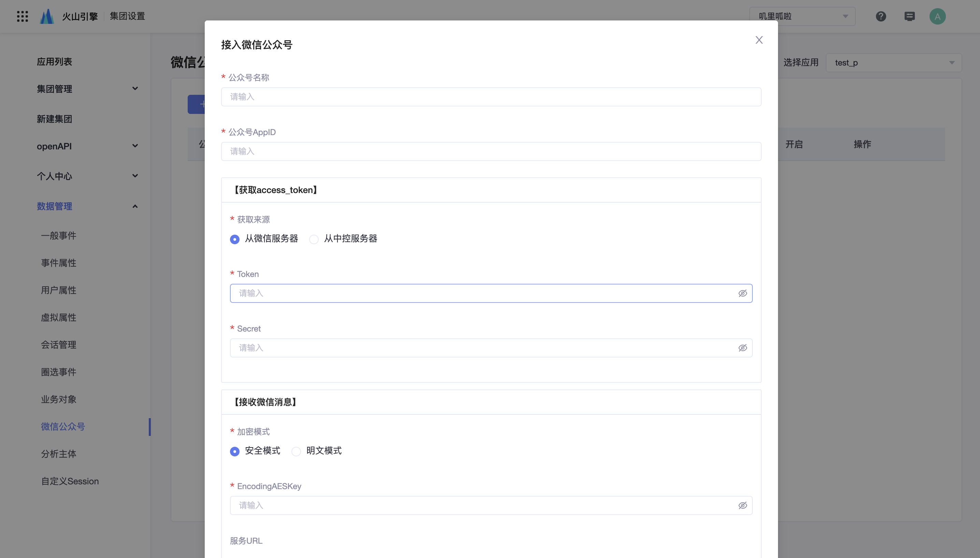Open the messages chat icon

909,16
